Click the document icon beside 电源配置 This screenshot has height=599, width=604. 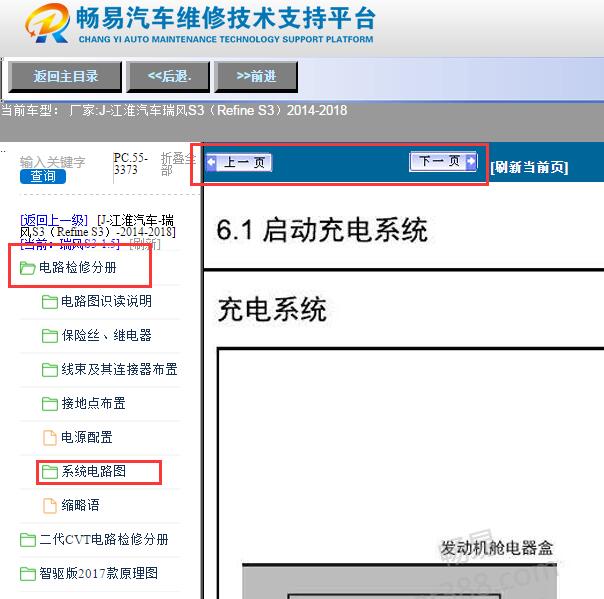click(x=50, y=437)
